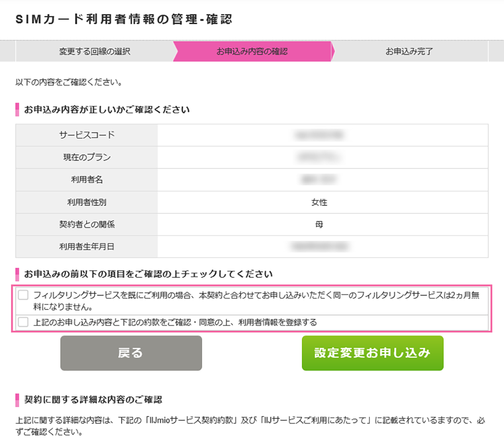Click the SIMカード利用者情報の管理-確認 page title
The width and height of the screenshot is (504, 444).
(124, 20)
